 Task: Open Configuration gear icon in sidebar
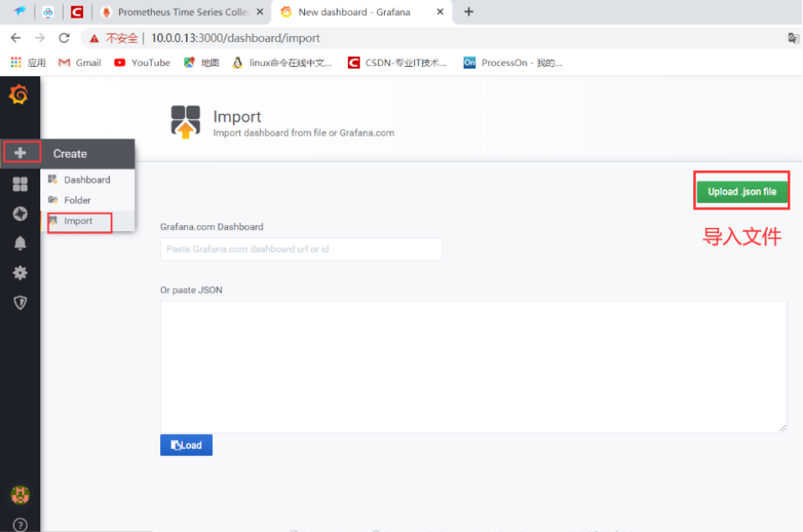tap(20, 273)
